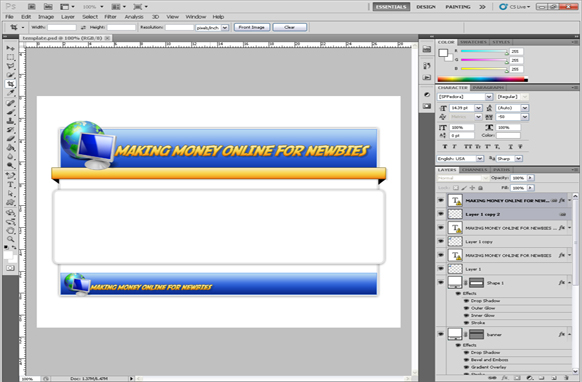The width and height of the screenshot is (582, 382).
Task: Launch Adobe Bridge from the top bar
Action: (x=32, y=7)
